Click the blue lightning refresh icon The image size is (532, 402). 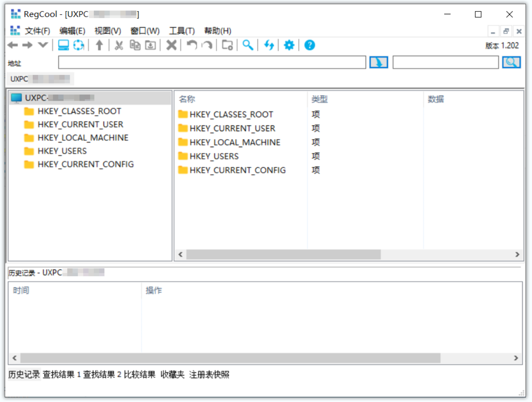pyautogui.click(x=269, y=45)
